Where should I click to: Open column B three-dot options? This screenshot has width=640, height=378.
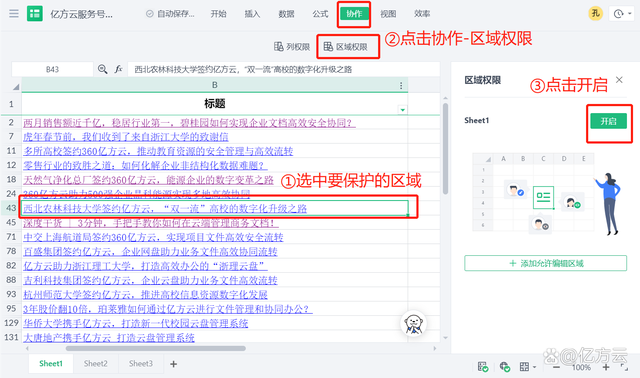pyautogui.click(x=401, y=85)
